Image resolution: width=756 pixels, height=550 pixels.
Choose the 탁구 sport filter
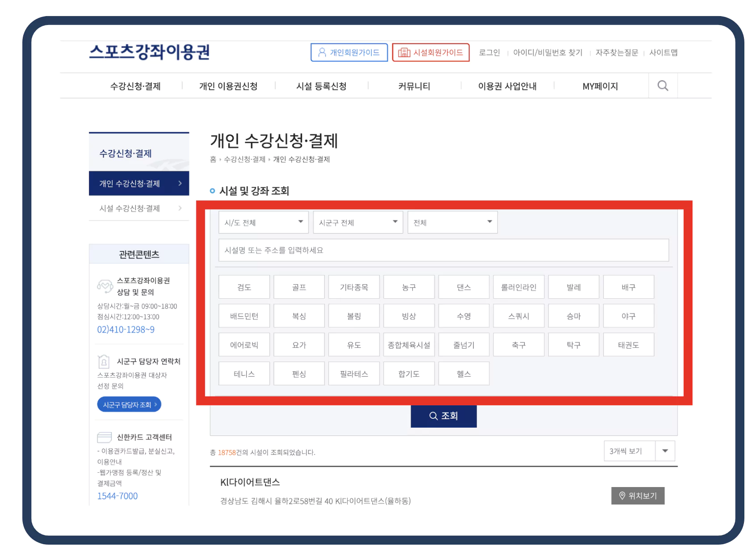click(574, 345)
